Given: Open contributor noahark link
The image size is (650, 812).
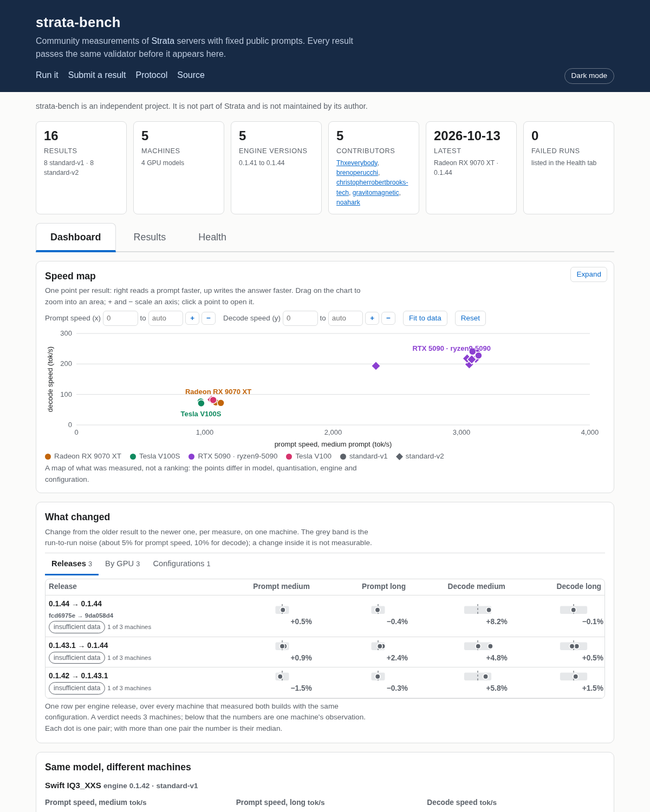Looking at the screenshot, I should pyautogui.click(x=348, y=202).
